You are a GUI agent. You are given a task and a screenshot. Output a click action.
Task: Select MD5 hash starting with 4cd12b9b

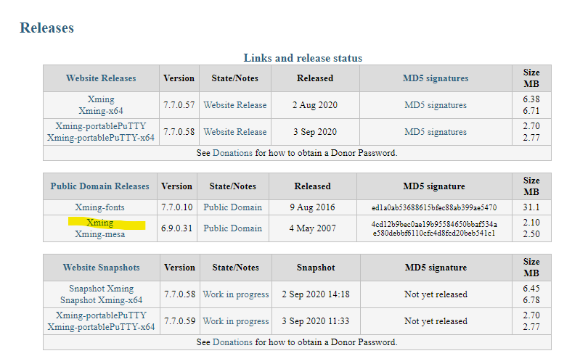[x=434, y=224]
